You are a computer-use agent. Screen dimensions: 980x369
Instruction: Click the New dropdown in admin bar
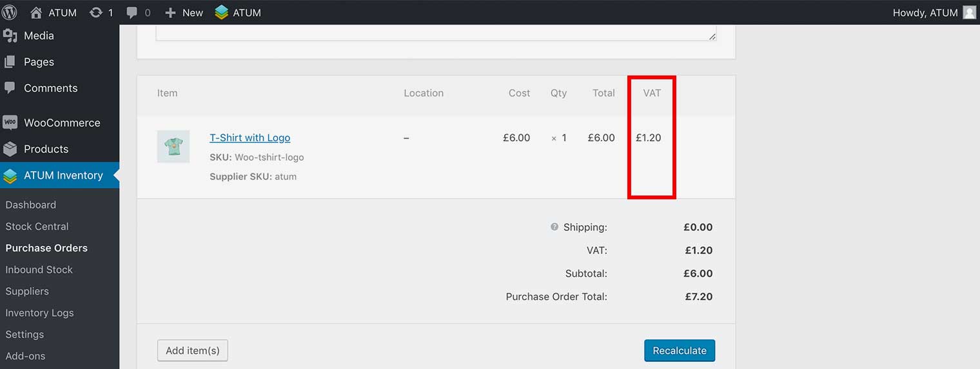pos(184,12)
